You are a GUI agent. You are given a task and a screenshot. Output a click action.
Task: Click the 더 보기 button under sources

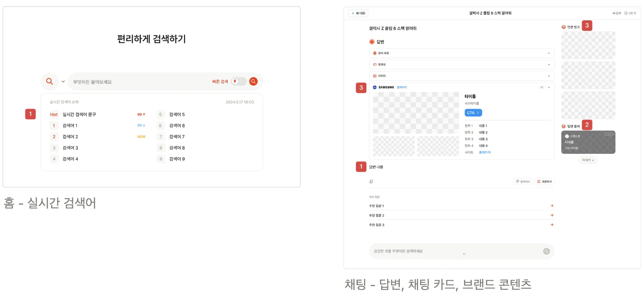coord(588,160)
